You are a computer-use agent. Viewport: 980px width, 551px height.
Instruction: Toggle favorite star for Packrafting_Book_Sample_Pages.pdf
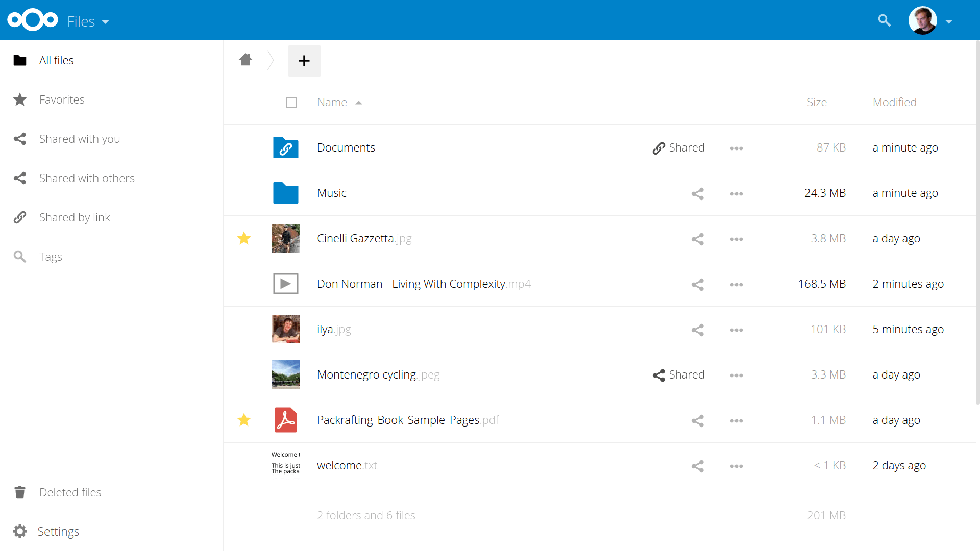243,420
